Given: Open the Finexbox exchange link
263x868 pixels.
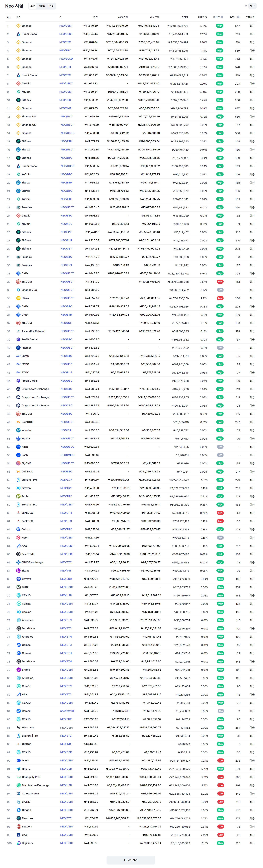Looking at the screenshot, I should click(x=28, y=818).
